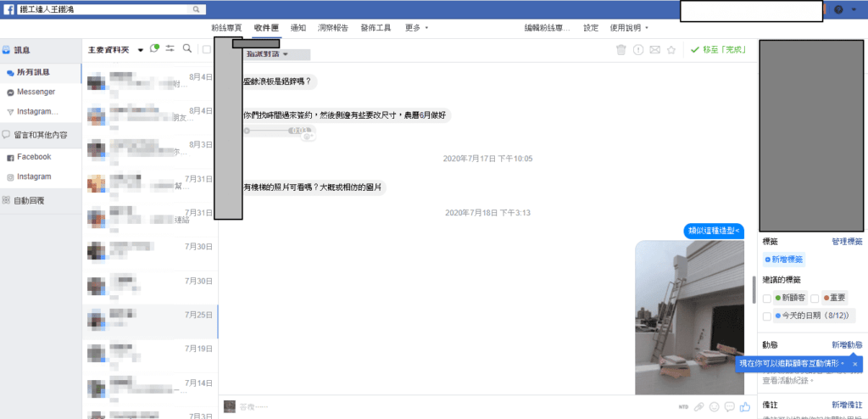Click the search magnifier in message list
This screenshot has width=868, height=419.
tap(187, 48)
